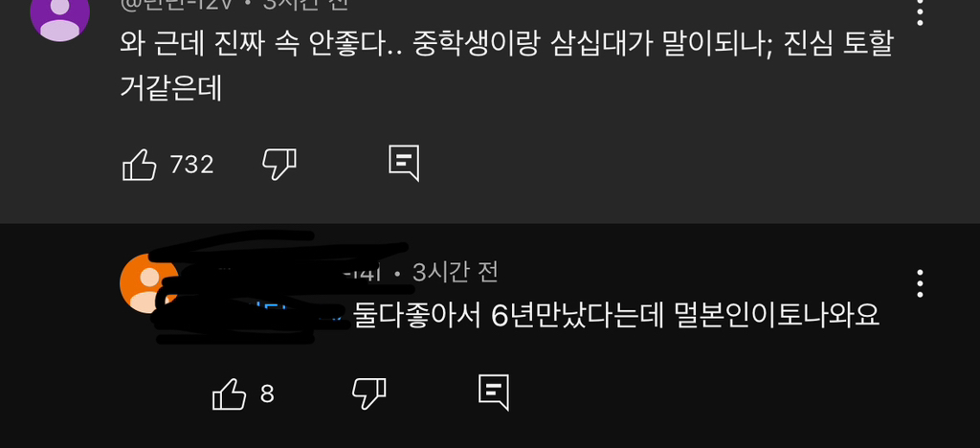Select the 8 like count on the reply
The height and width of the screenshot is (448, 980).
point(267,394)
